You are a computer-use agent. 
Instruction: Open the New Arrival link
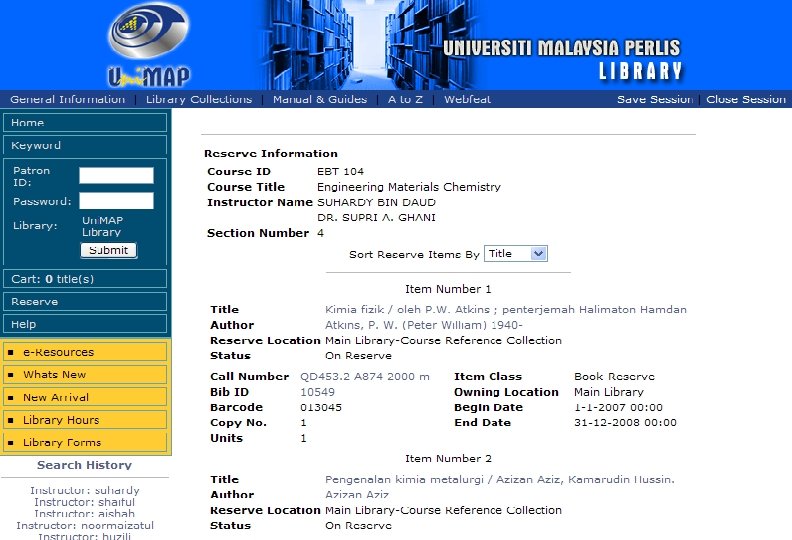point(85,398)
